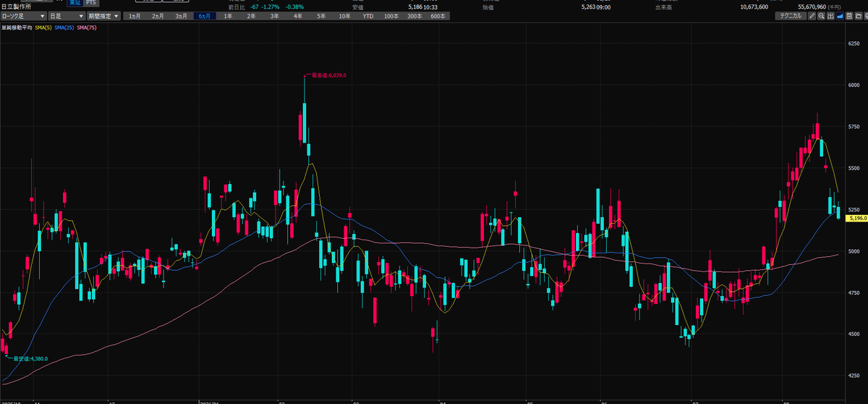Click the 単純移動平均 indicator label
868x404 pixels.
pos(17,27)
